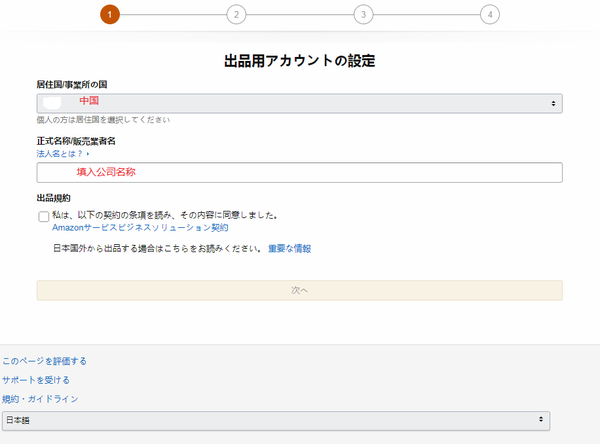Screen dimensions: 600x444
Task: Open the サポートを受ける link
Action: (x=36, y=380)
